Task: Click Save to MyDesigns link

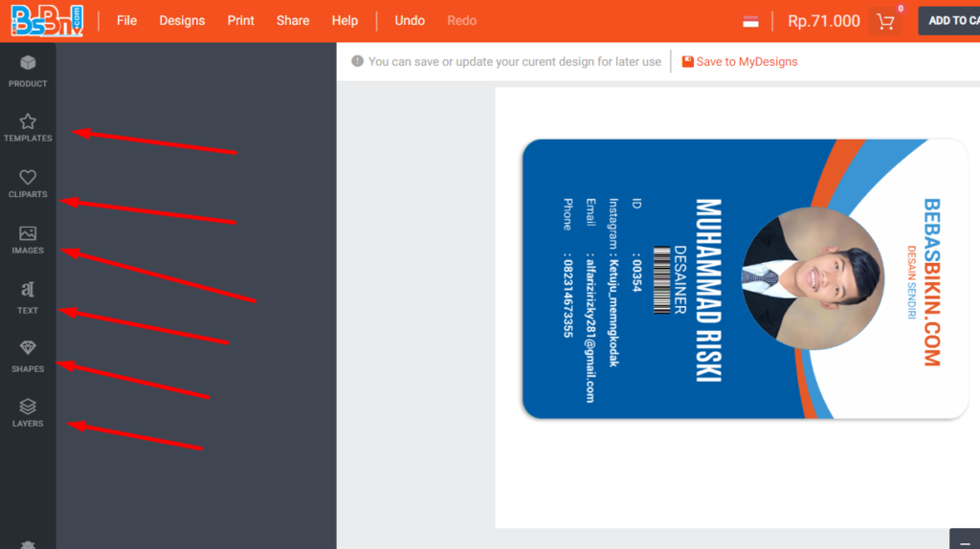Action: click(x=740, y=62)
